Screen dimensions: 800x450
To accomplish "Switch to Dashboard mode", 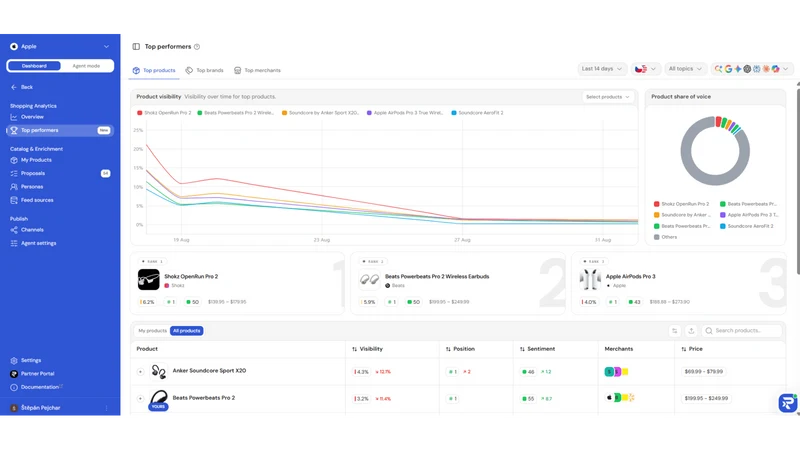I will tap(34, 66).
